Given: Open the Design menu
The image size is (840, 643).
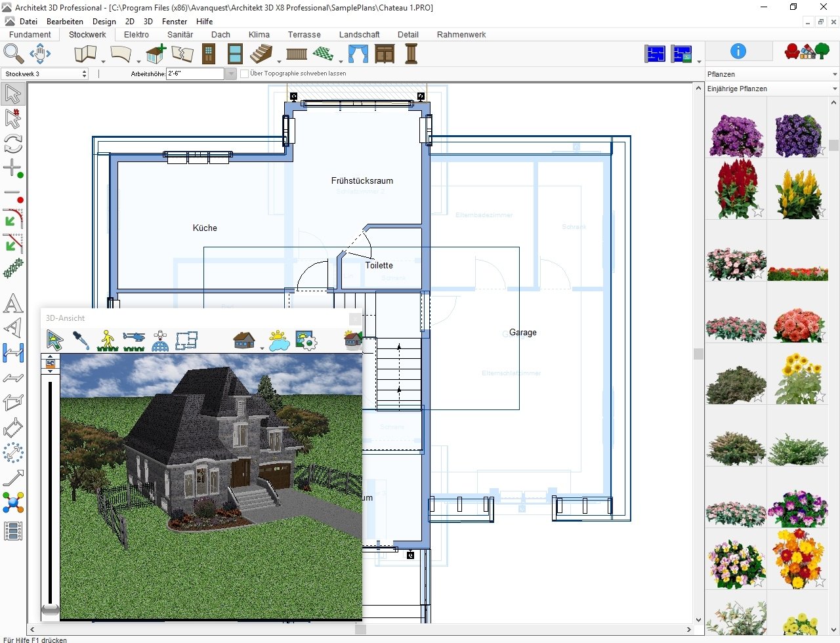Looking at the screenshot, I should [104, 21].
